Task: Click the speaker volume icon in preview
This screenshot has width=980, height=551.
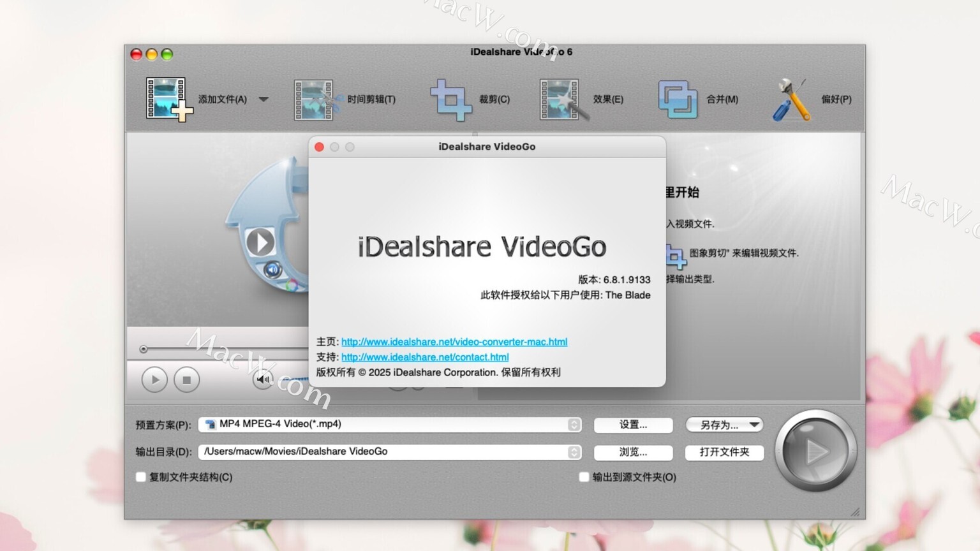Action: [263, 379]
